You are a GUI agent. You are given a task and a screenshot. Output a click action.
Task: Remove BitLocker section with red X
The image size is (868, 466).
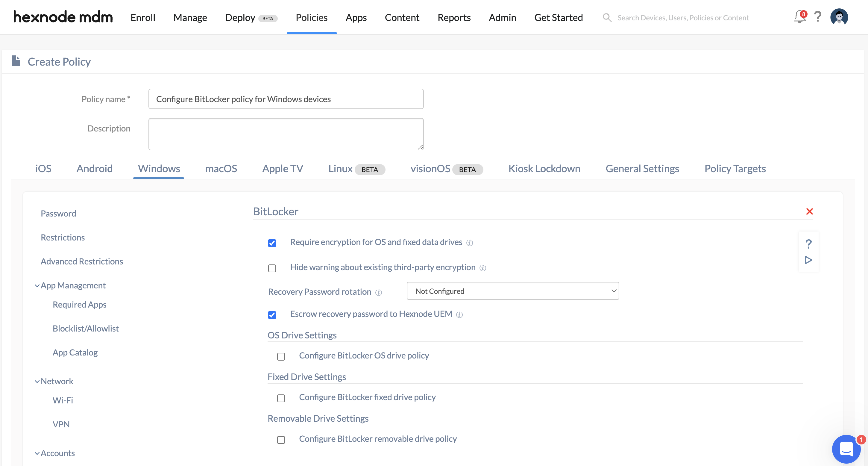[809, 211]
